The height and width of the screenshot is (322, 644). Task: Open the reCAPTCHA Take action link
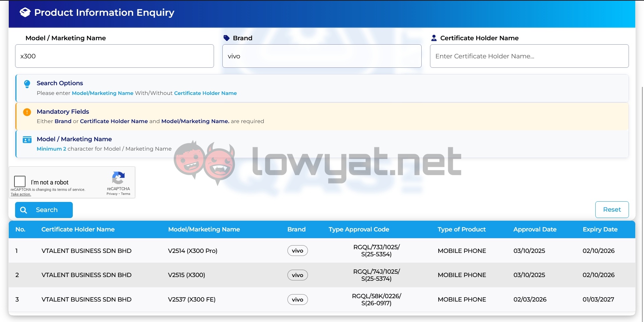[21, 194]
